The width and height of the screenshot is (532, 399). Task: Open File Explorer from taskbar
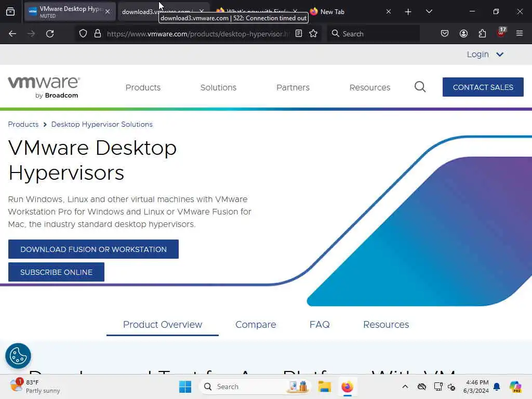pos(325,387)
